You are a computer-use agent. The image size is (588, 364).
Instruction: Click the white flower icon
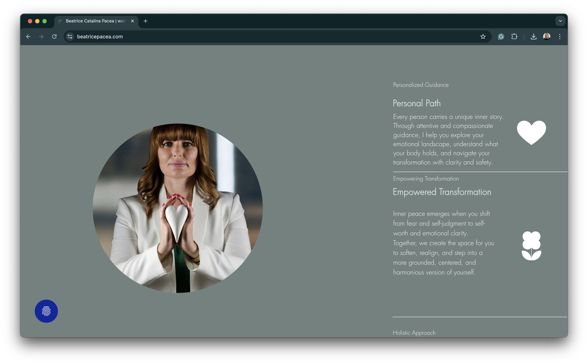pos(531,246)
